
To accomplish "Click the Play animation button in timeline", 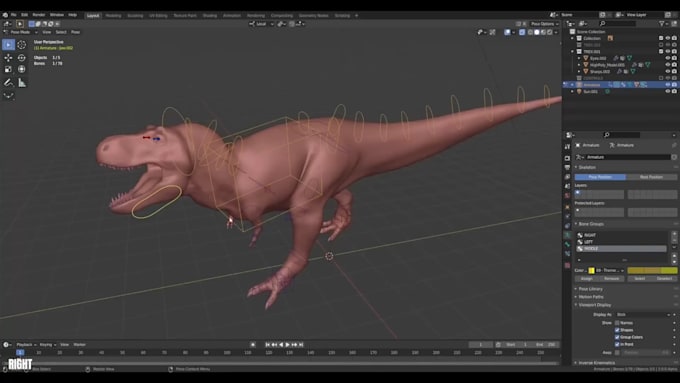I will tap(288, 344).
